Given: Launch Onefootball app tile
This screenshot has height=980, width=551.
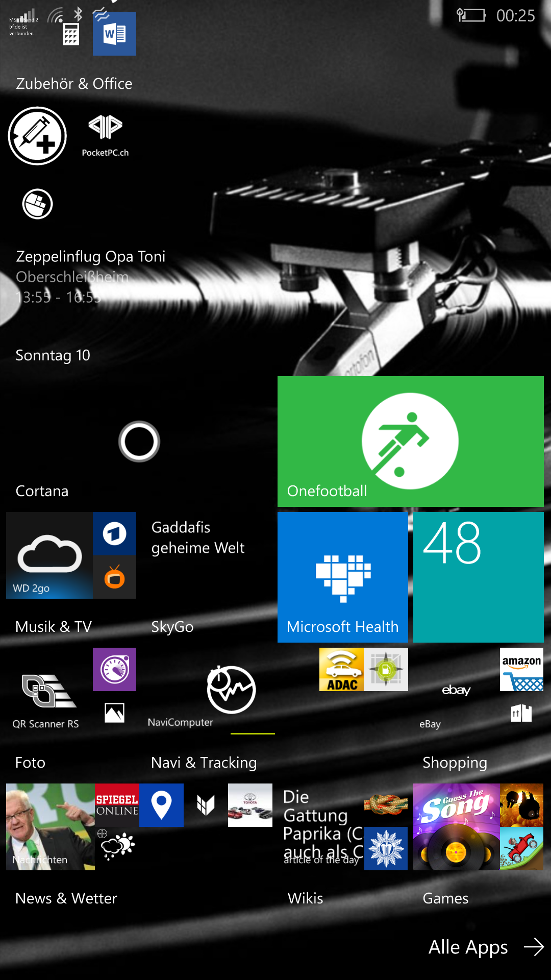Looking at the screenshot, I should click(411, 442).
